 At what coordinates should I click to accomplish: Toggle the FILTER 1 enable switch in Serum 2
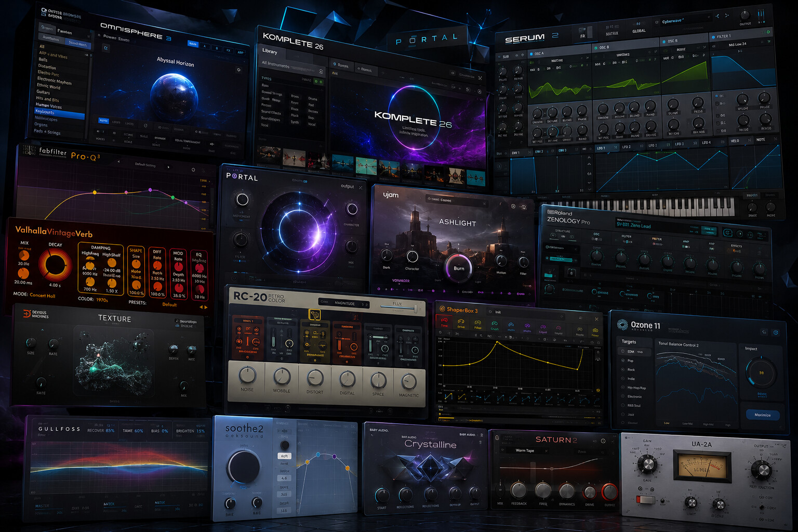pyautogui.click(x=713, y=37)
